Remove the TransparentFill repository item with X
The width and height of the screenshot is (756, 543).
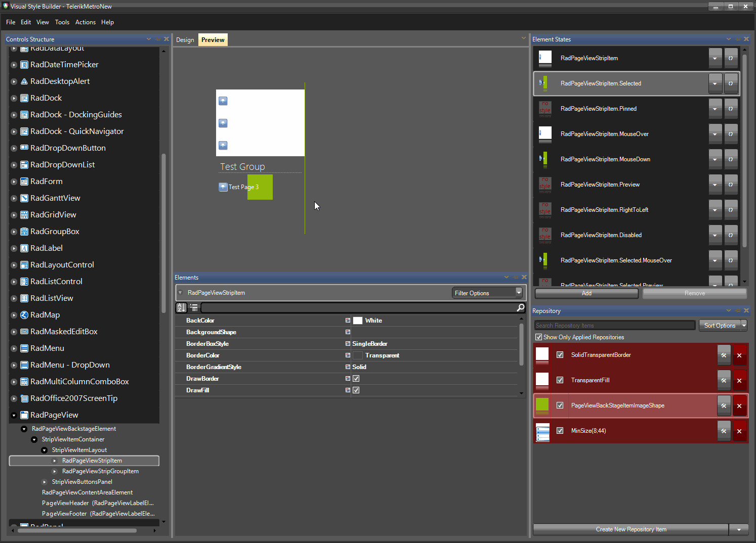tap(739, 380)
